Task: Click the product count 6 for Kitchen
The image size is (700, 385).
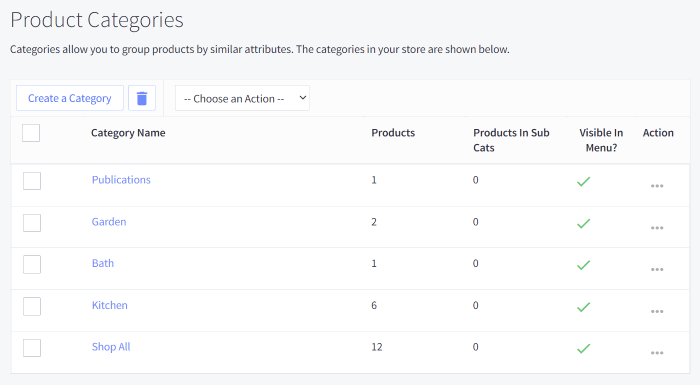Action: pos(374,305)
